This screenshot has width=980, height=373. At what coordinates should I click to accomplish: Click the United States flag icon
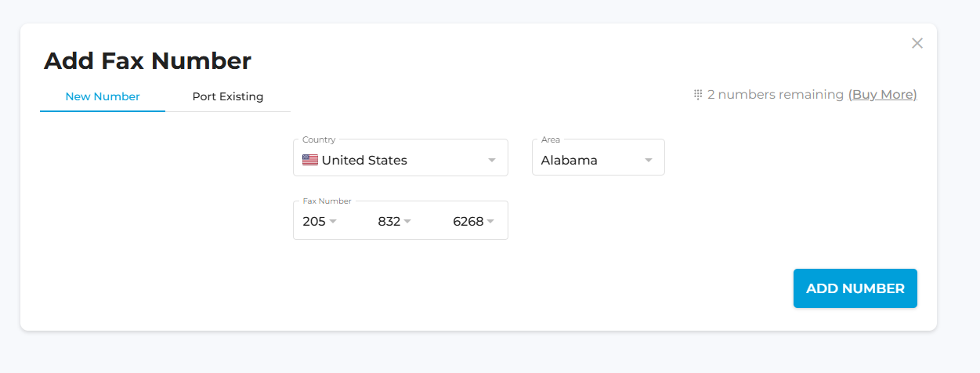pos(310,160)
